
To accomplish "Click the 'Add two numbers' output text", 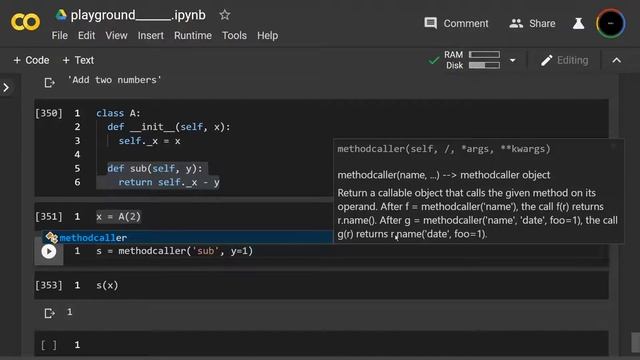I will pyautogui.click(x=114, y=80).
